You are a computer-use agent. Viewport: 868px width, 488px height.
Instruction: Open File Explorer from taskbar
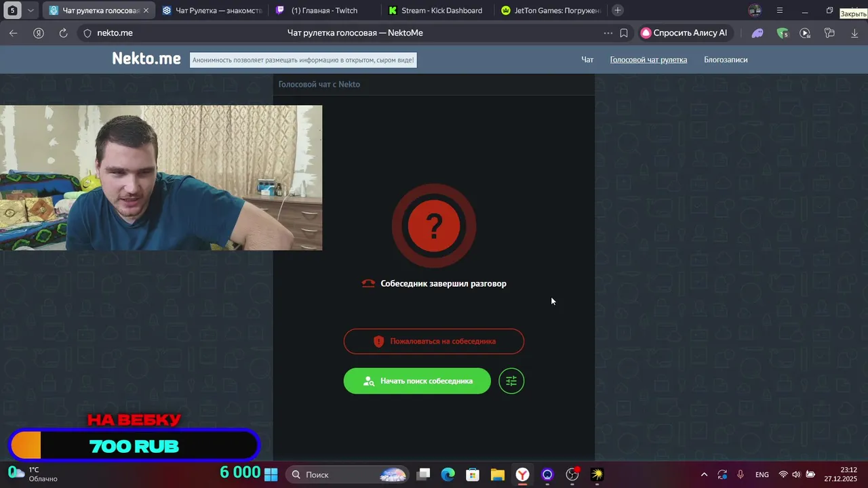coord(498,474)
